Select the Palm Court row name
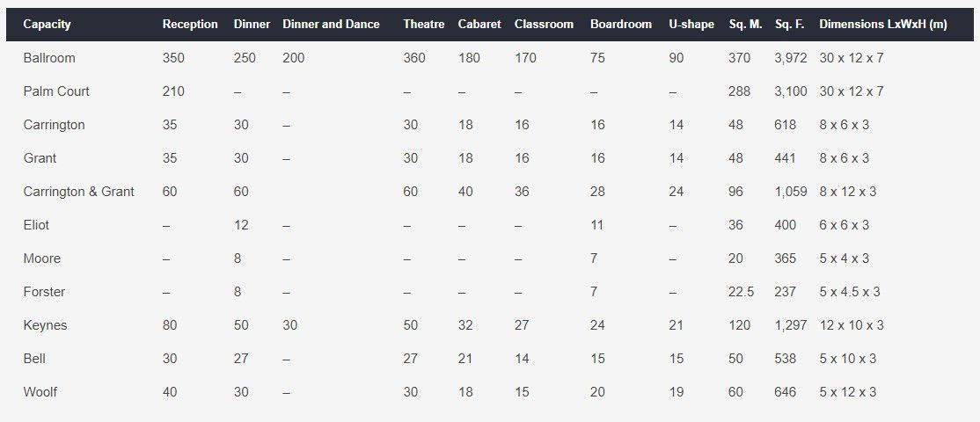Screen dimensions: 980x422 (x=56, y=91)
